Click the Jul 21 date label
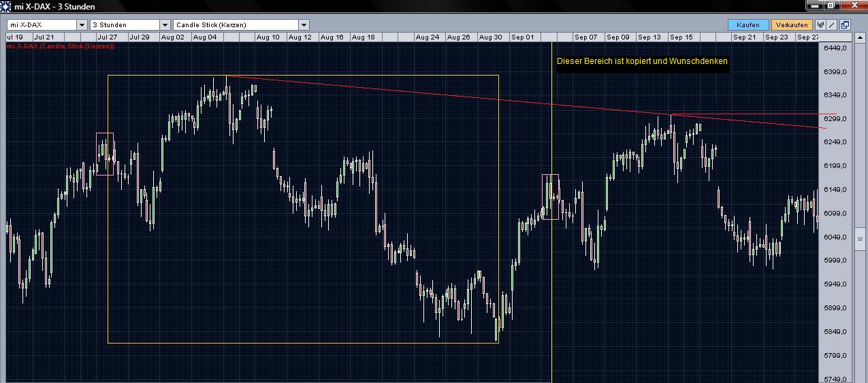The height and width of the screenshot is (383, 868). [x=44, y=37]
